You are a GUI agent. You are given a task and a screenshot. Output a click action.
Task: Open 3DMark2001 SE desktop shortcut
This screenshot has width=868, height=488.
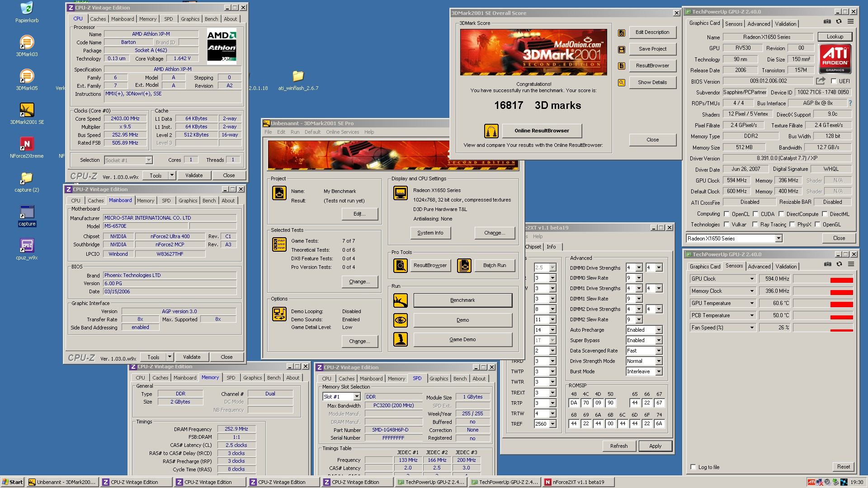(x=27, y=110)
